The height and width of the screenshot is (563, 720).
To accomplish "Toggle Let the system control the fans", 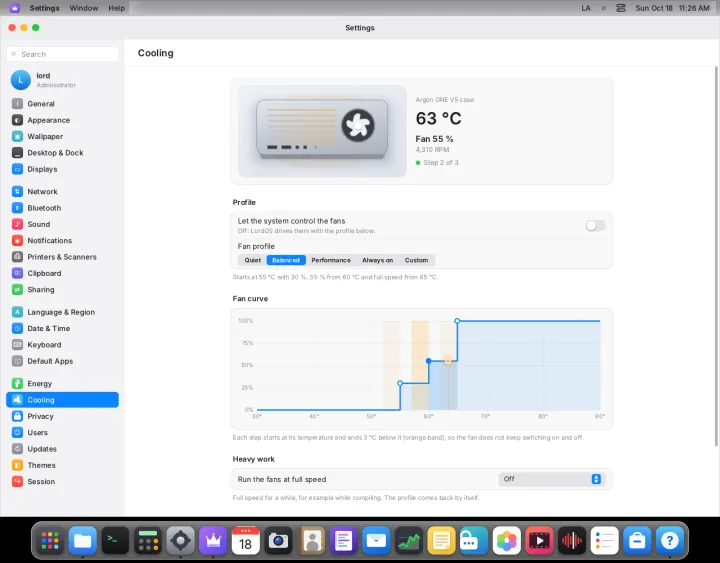I will click(x=595, y=225).
